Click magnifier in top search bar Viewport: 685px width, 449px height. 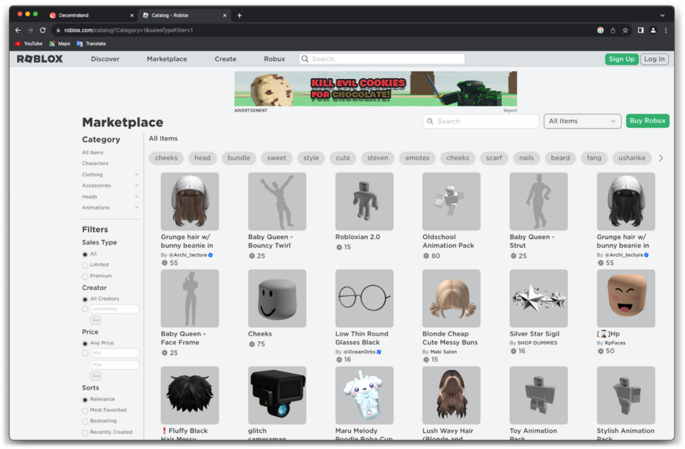[305, 59]
